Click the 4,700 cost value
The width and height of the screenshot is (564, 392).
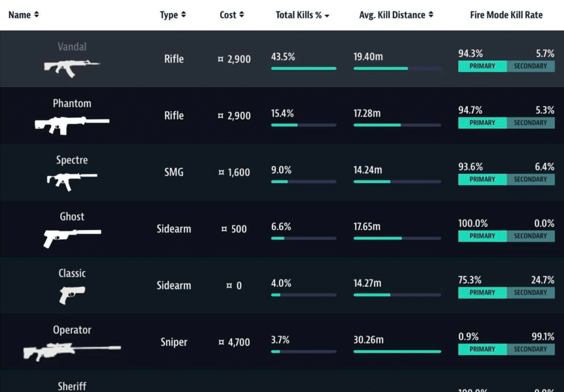(239, 342)
